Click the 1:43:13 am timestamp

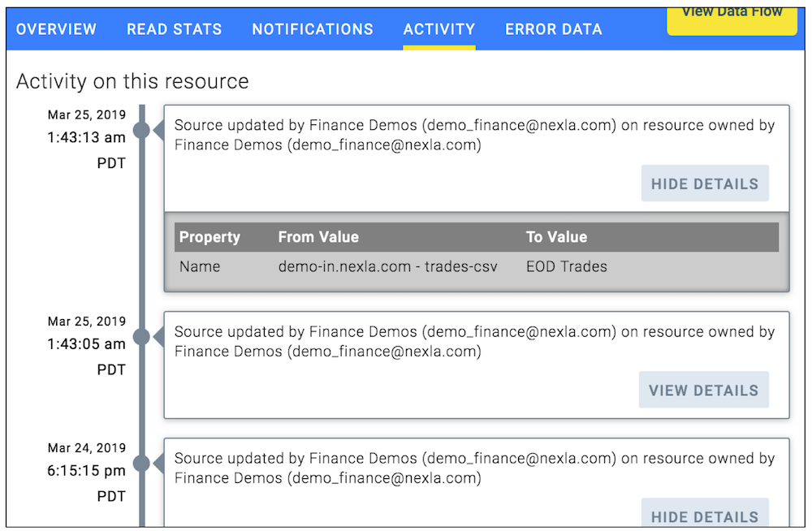click(87, 137)
